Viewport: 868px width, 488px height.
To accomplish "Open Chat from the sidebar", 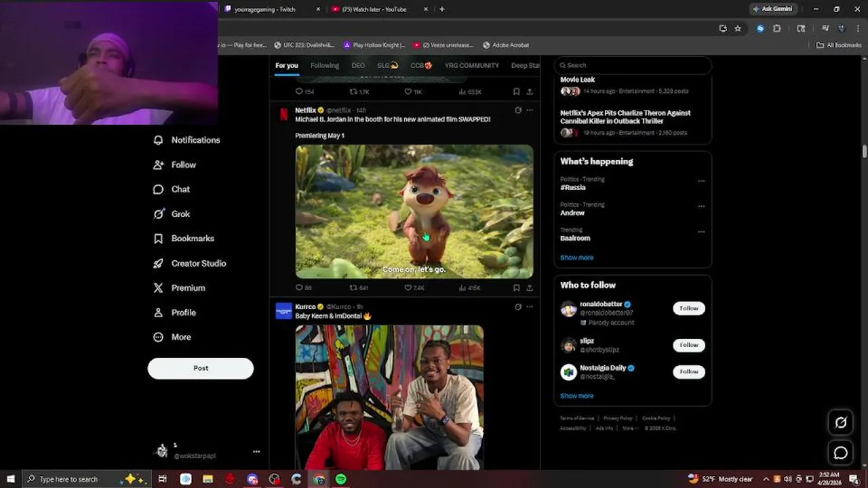I will point(172,189).
